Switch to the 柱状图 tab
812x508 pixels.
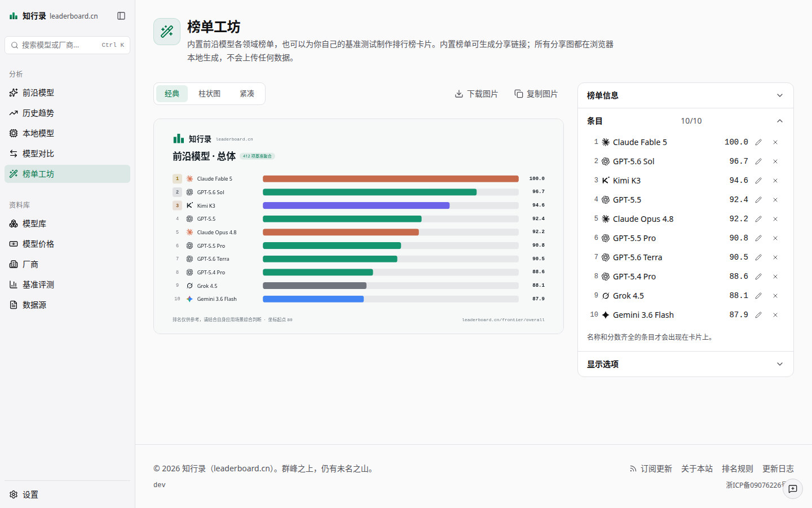[x=209, y=94]
